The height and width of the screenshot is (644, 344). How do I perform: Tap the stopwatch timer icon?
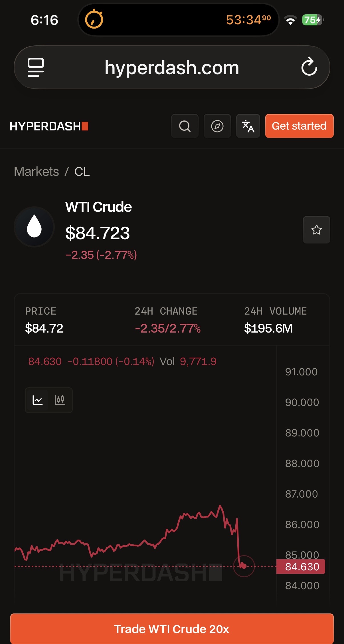pyautogui.click(x=94, y=19)
